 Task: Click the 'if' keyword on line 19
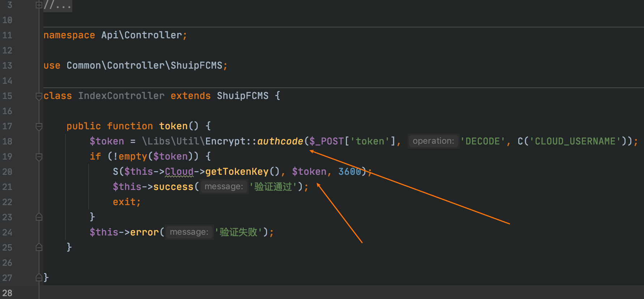95,156
